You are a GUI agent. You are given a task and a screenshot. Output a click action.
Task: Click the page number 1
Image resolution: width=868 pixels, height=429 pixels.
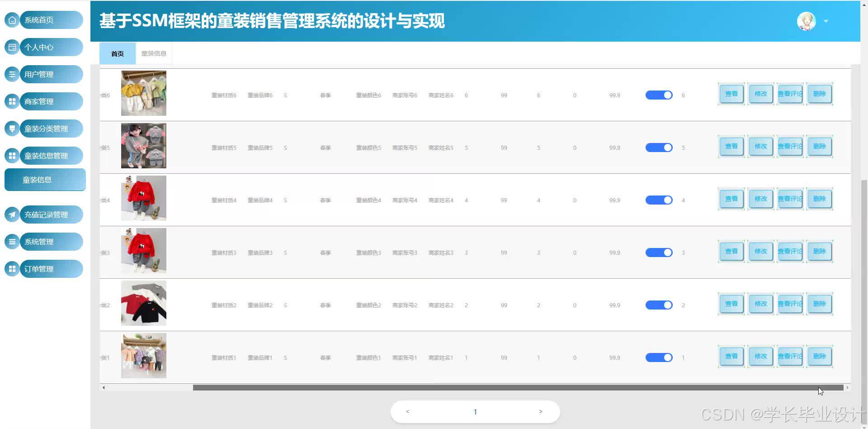(x=475, y=411)
